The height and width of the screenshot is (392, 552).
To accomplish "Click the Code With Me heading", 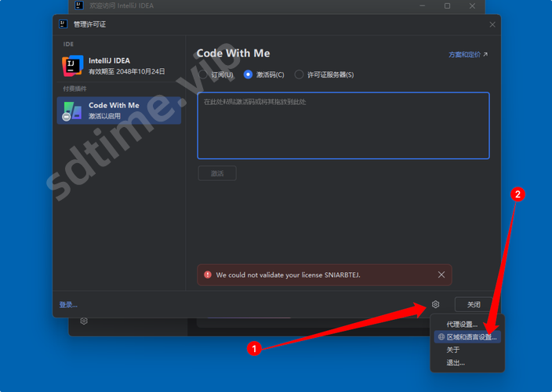I will [x=233, y=53].
